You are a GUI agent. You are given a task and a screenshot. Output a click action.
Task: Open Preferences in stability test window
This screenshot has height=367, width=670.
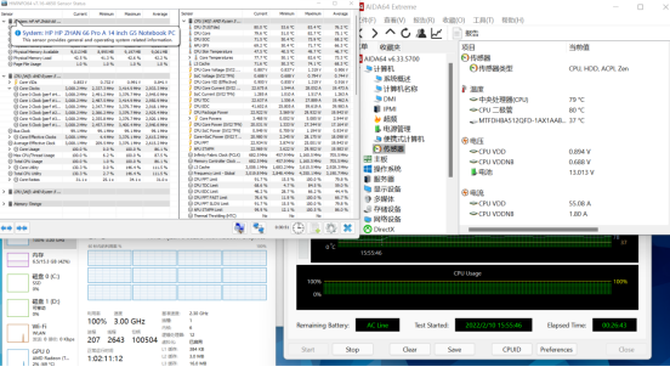556,349
